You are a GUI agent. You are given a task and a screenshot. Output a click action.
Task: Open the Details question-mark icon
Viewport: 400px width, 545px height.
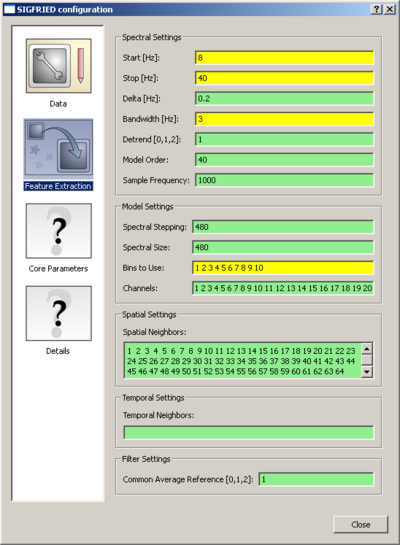(58, 314)
